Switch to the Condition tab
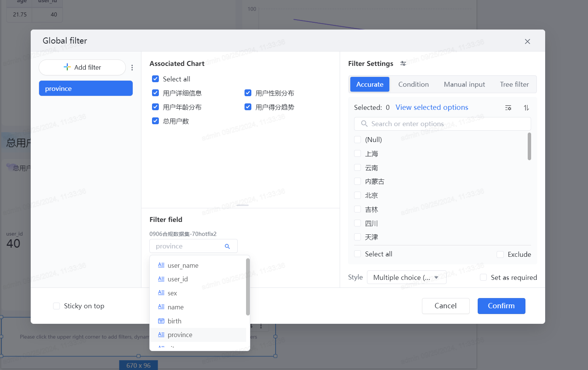This screenshot has height=370, width=588. point(414,84)
